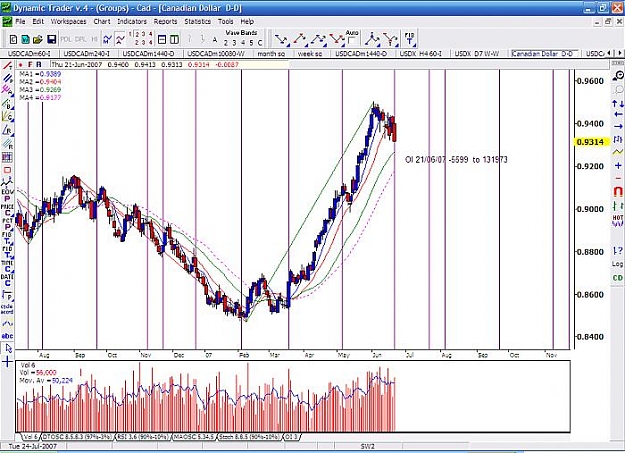Toggle Wave Bands level C
625x453 pixels.
tap(260, 43)
